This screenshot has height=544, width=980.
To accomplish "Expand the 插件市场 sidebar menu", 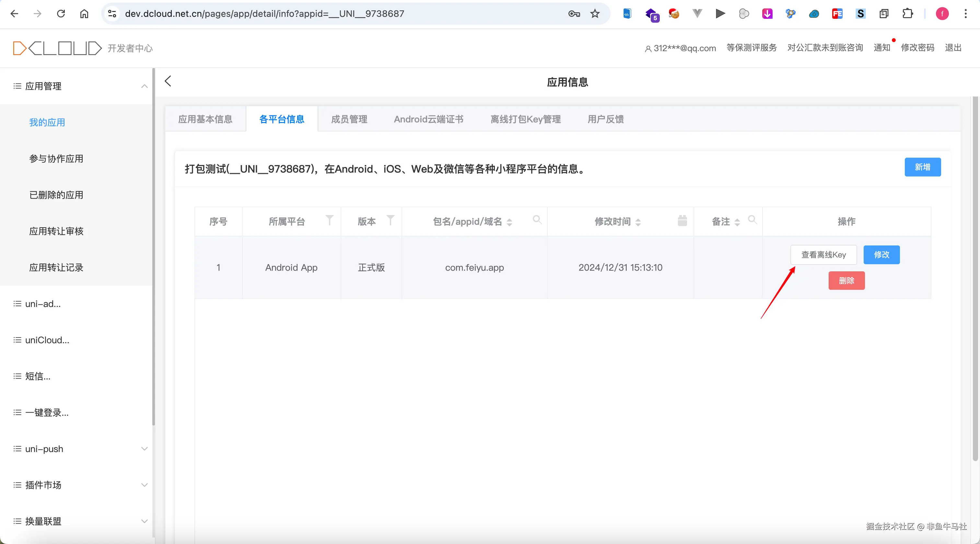I will [x=144, y=485].
